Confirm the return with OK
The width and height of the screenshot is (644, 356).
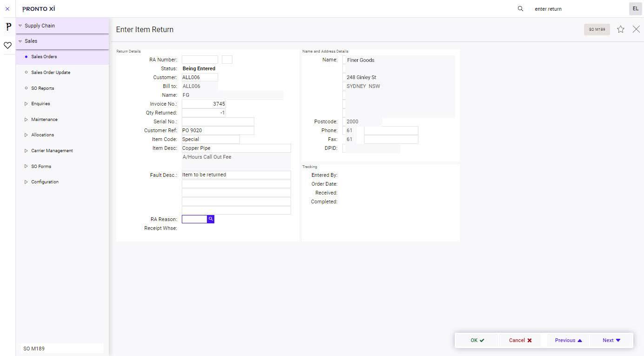pyautogui.click(x=476, y=340)
